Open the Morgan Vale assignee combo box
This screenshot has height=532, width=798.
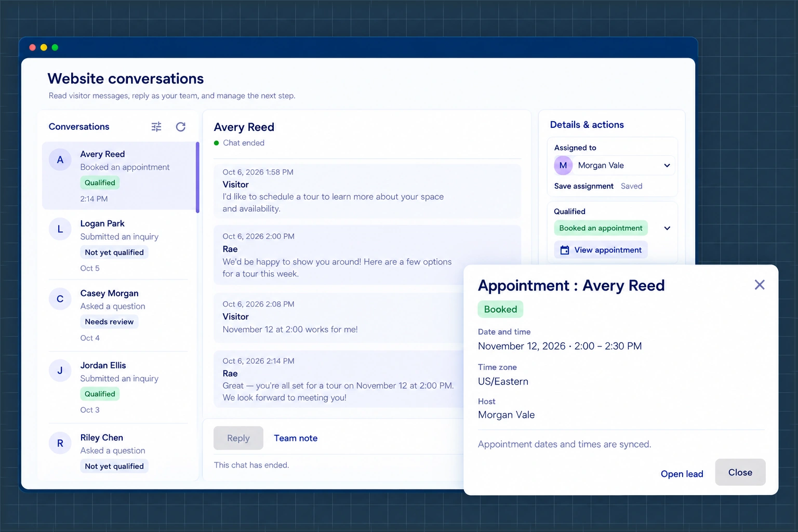pos(614,165)
